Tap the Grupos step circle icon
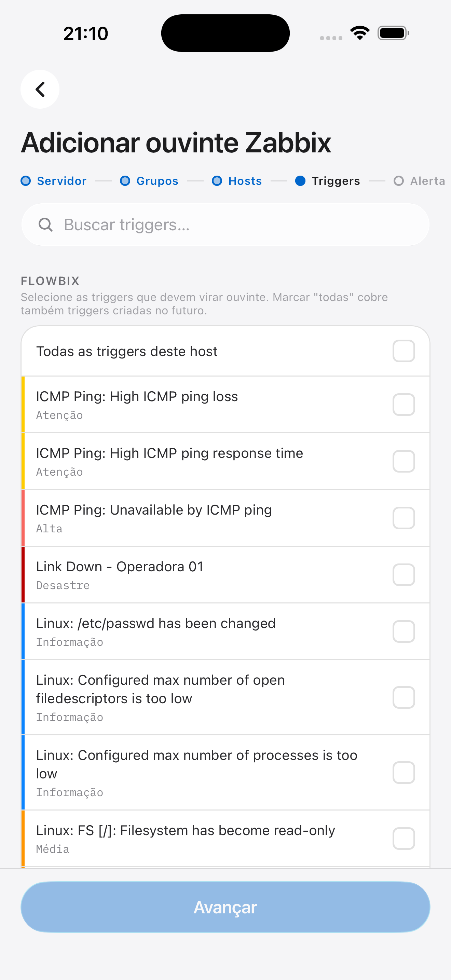 (125, 181)
